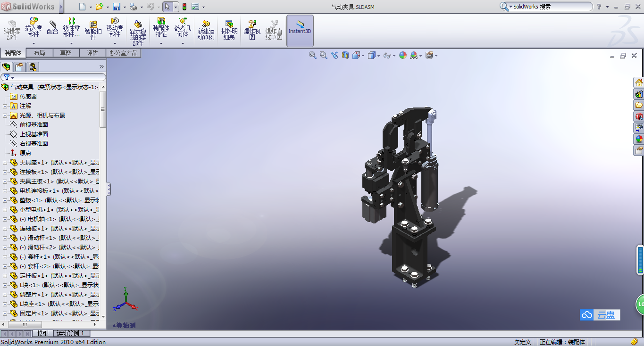Click the Select arrow cursor tool

167,7
